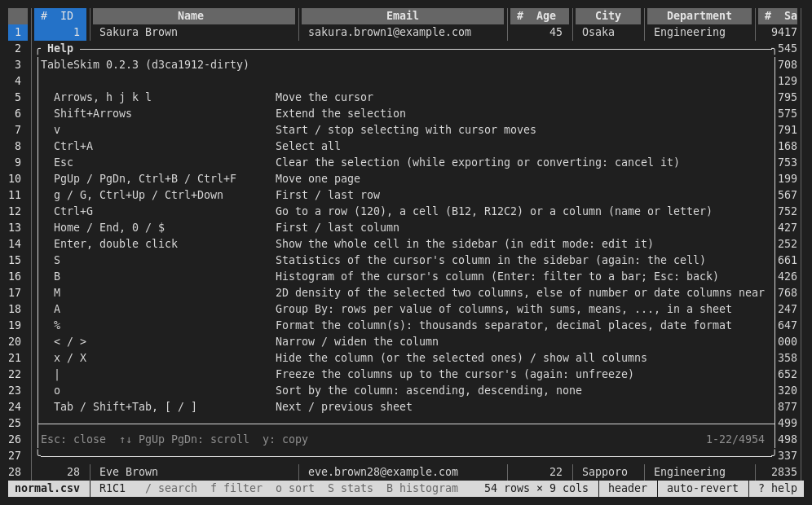Click the Help dialog title
The image size is (812, 505).
(x=60, y=49)
